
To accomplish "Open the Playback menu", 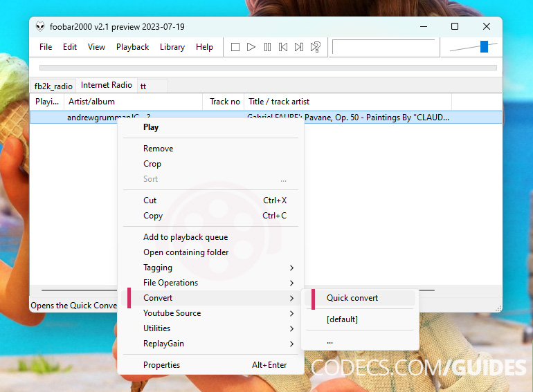I will (133, 47).
